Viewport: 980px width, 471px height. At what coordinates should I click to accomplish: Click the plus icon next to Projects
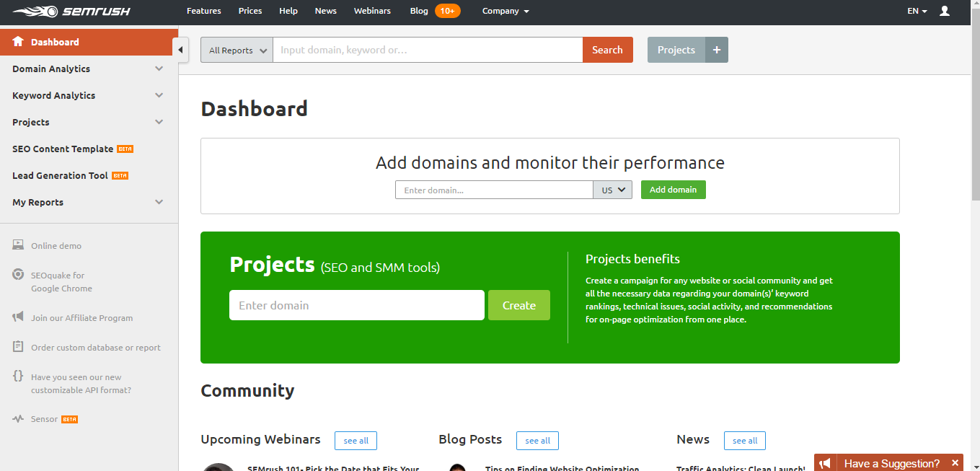click(717, 50)
